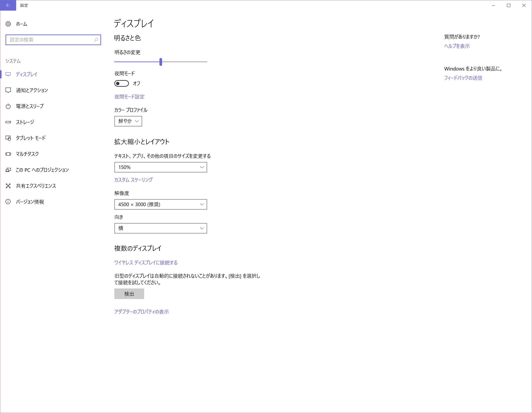Viewport: 532px width, 413px height.
Task: Click the 通知とアクション speech bubble icon
Action: (x=8, y=90)
